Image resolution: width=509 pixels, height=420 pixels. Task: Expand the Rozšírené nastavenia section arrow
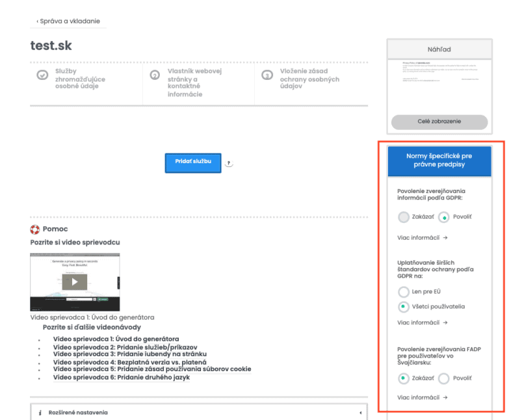360,412
